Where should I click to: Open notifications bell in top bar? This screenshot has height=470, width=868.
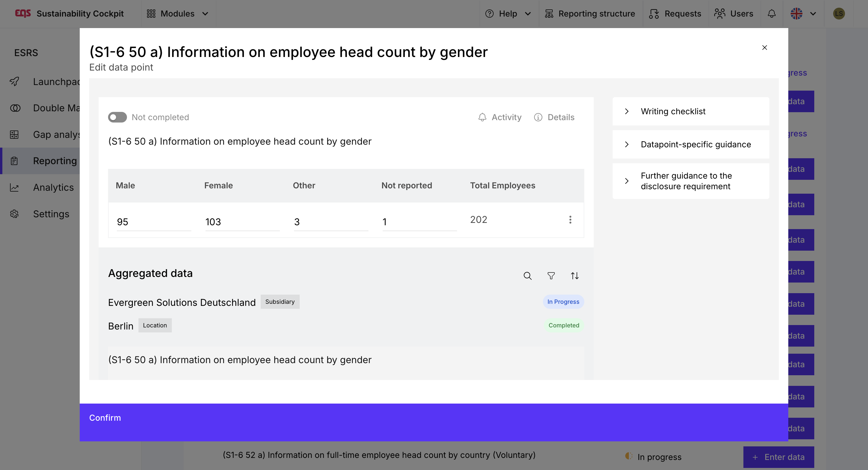[x=772, y=14]
